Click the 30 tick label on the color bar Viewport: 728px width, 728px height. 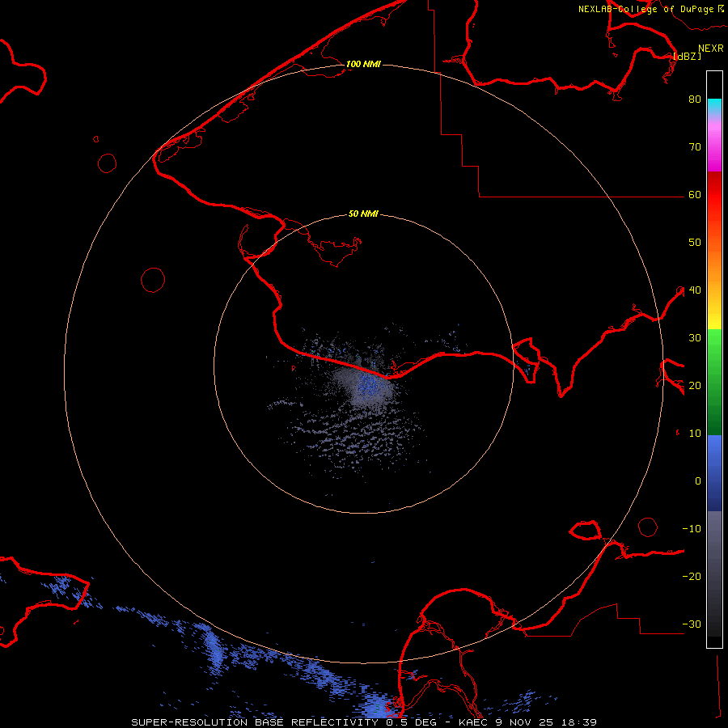coord(695,337)
